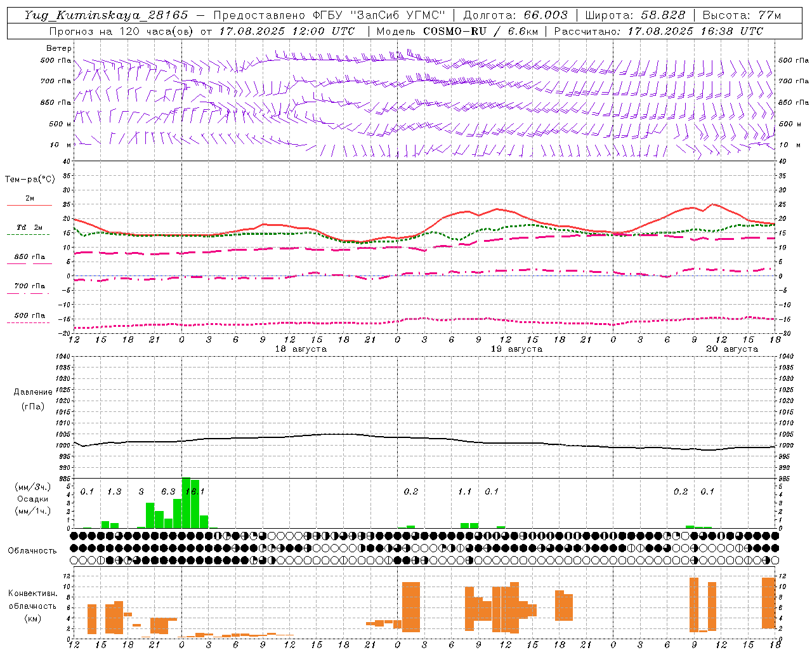Select the Модель COSMO-RU / 6.6км text

(457, 31)
